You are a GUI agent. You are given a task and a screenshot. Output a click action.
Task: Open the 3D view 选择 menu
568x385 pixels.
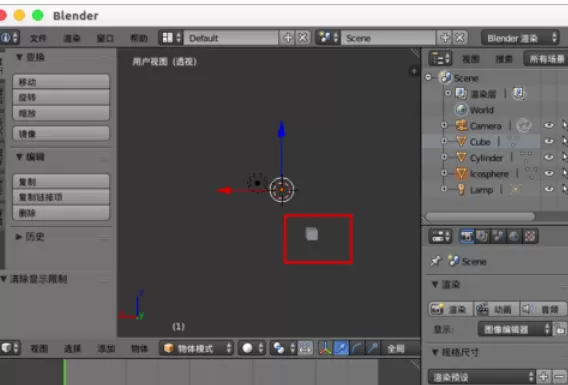pyautogui.click(x=72, y=348)
